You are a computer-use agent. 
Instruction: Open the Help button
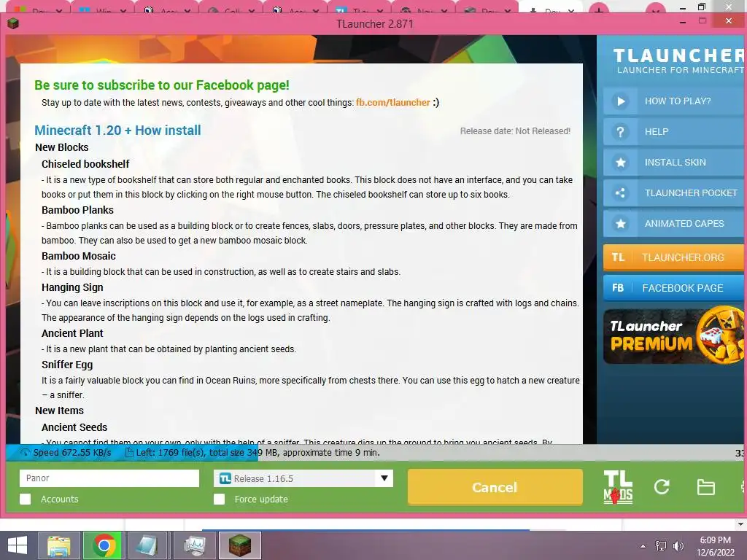[674, 132]
